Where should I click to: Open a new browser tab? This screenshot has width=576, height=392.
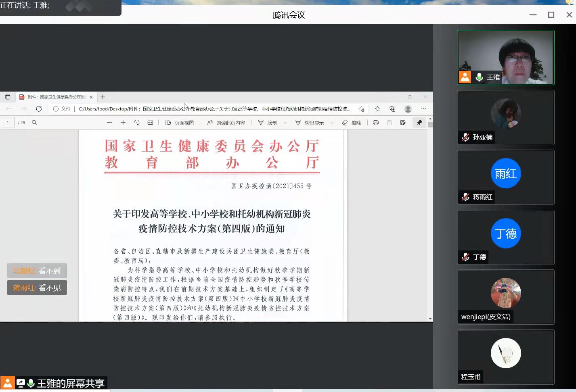(x=103, y=97)
